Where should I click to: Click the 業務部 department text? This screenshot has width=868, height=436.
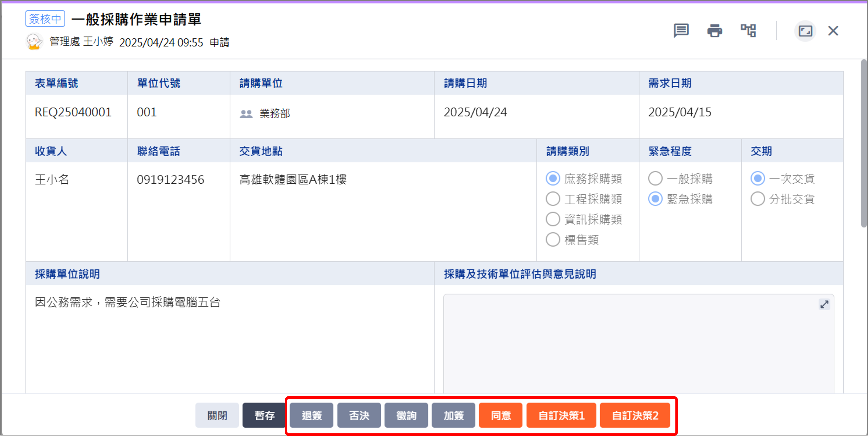coord(275,114)
